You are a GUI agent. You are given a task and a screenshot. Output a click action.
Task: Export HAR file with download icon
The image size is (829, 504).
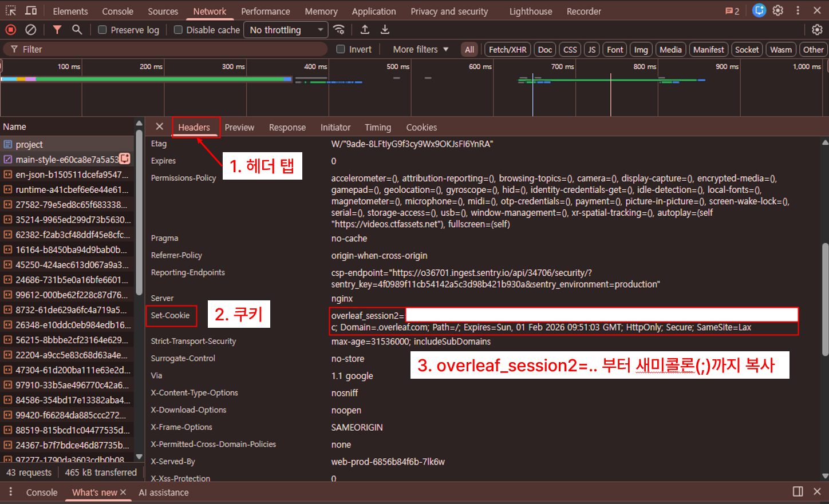pos(385,30)
